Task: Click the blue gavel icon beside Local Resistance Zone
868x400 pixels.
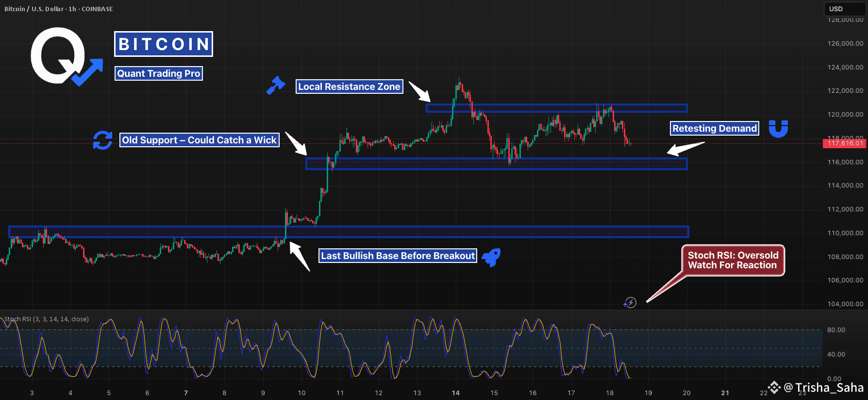Action: [276, 85]
